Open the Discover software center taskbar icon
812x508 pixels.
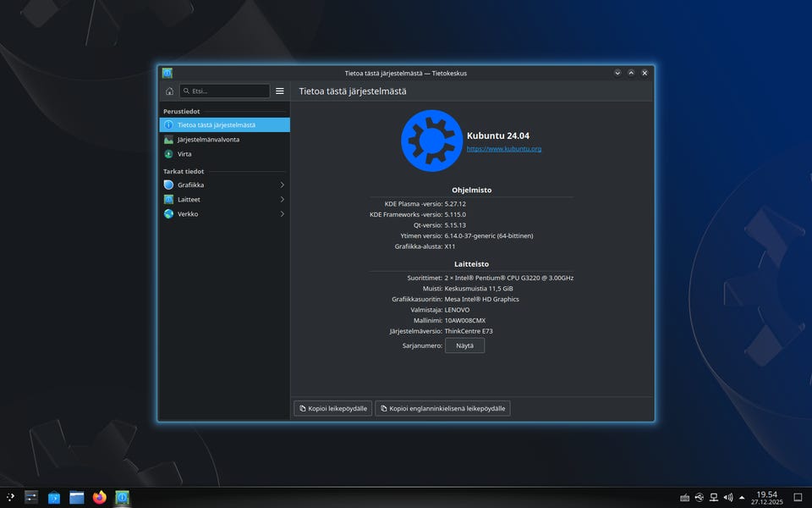tap(54, 497)
